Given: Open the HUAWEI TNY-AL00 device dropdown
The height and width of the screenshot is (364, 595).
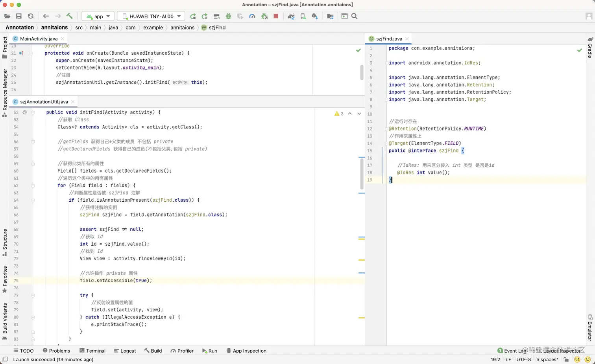Looking at the screenshot, I should pyautogui.click(x=151, y=16).
